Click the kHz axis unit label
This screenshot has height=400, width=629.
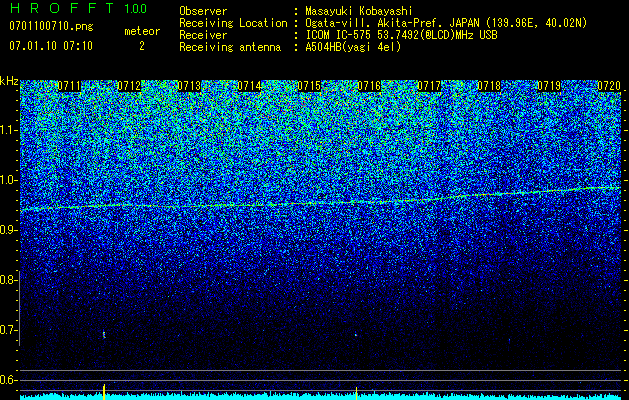(9, 81)
